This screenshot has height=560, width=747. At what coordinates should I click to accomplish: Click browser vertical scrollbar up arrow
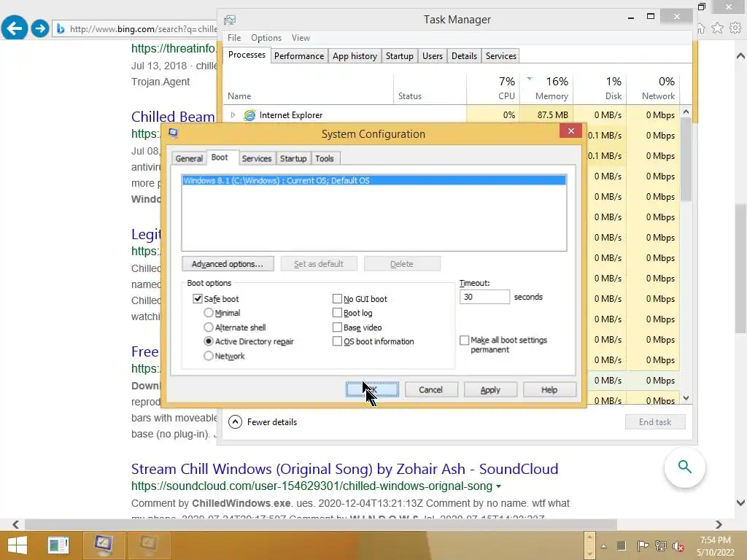click(x=740, y=55)
